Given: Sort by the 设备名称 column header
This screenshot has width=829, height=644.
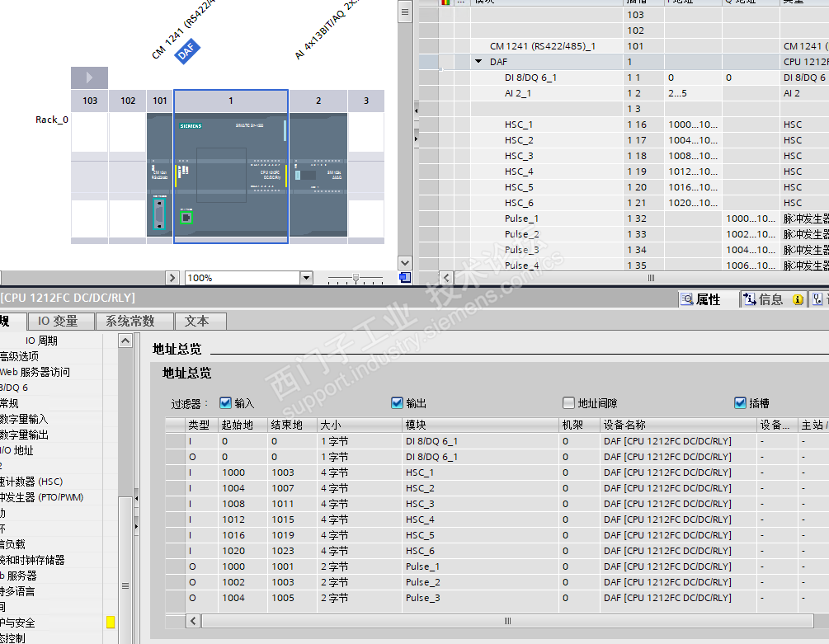Looking at the screenshot, I should 678,425.
